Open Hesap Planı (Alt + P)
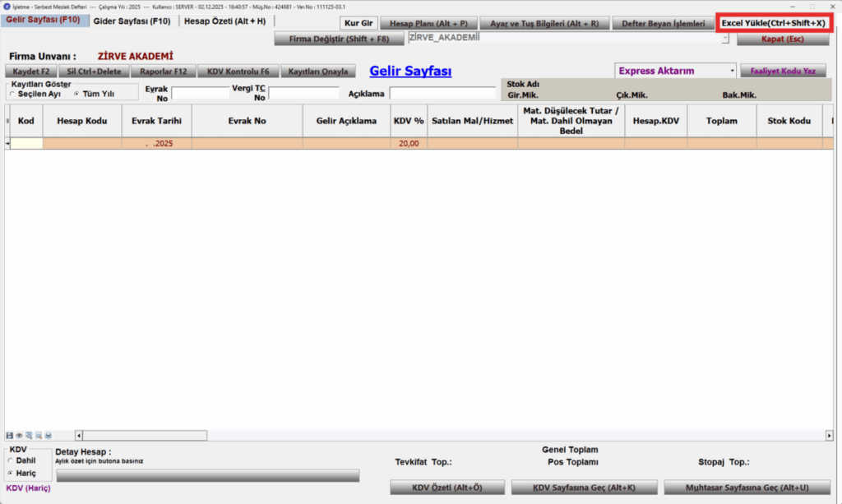Image resolution: width=842 pixels, height=504 pixels. 428,24
